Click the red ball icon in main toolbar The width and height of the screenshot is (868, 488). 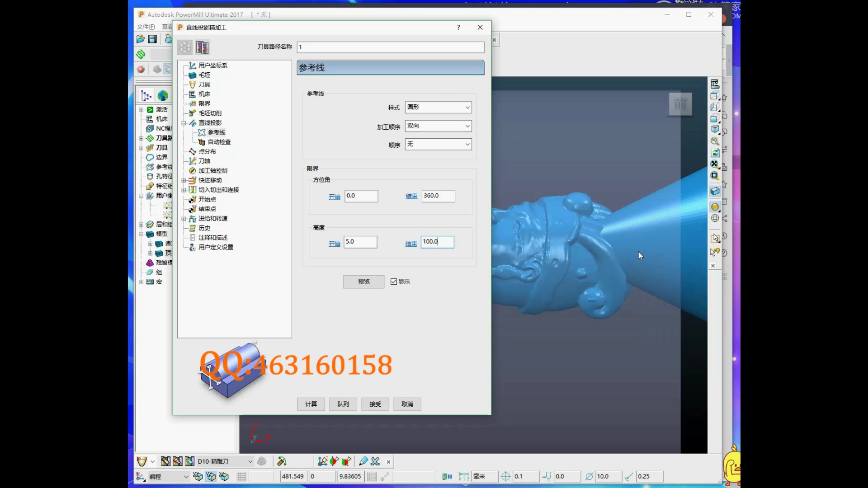pos(141,69)
